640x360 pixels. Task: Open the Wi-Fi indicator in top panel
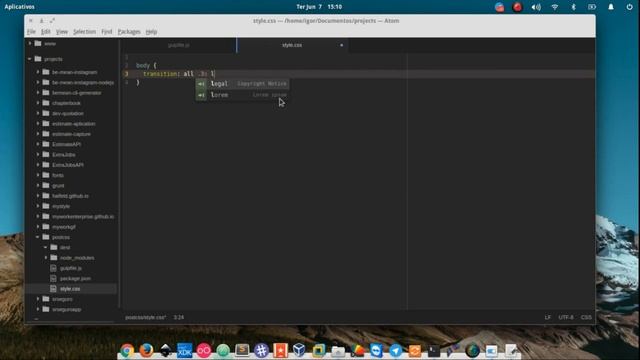point(555,7)
